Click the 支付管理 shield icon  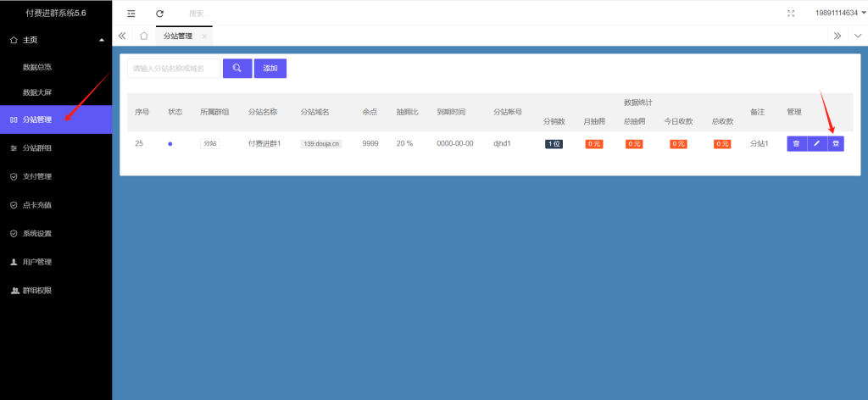(x=14, y=176)
